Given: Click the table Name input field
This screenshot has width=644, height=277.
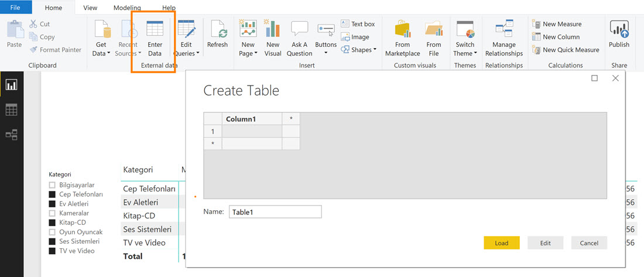Looking at the screenshot, I should click(275, 212).
